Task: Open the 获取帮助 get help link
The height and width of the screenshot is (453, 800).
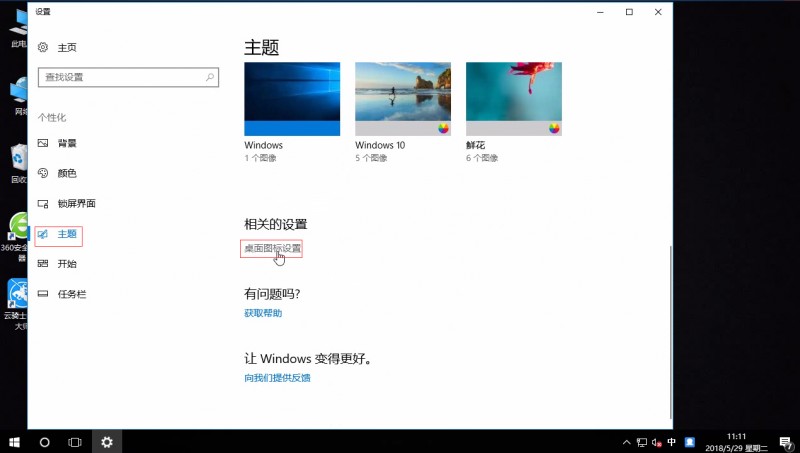Action: [263, 313]
